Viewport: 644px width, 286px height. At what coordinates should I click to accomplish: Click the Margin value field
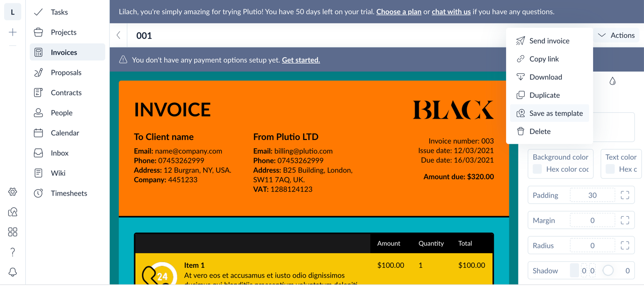click(593, 220)
